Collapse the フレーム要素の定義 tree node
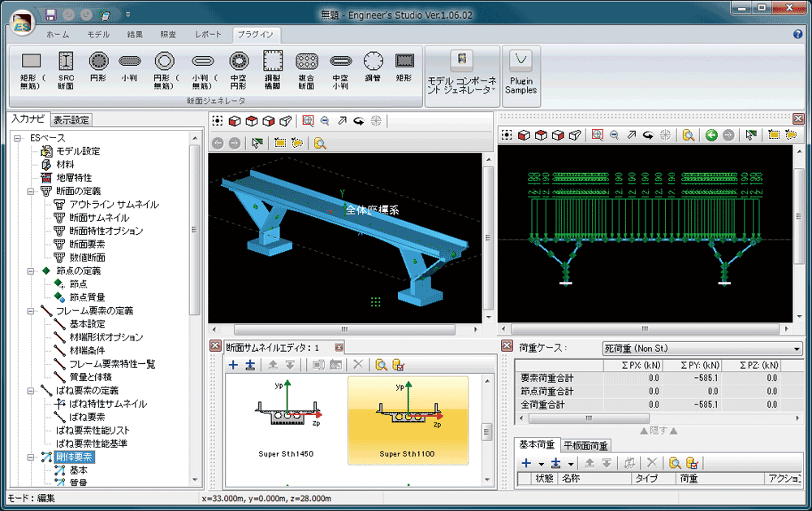The height and width of the screenshot is (511, 812). (31, 311)
